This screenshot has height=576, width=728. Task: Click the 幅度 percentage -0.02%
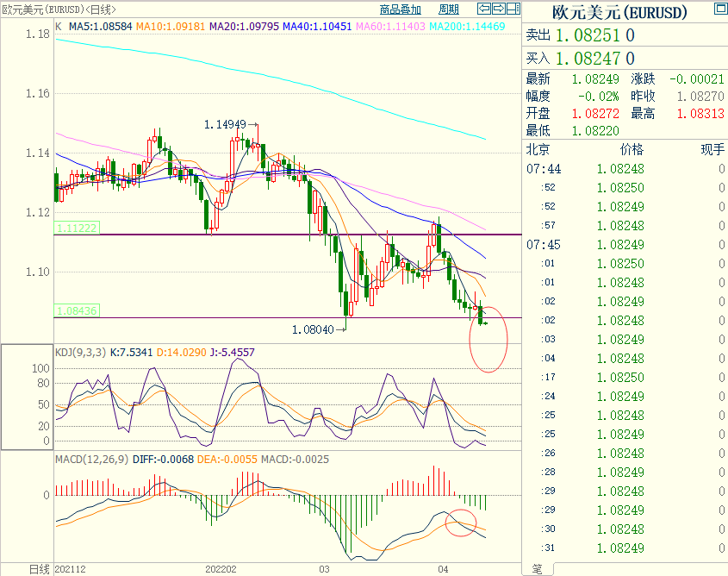[x=599, y=97]
